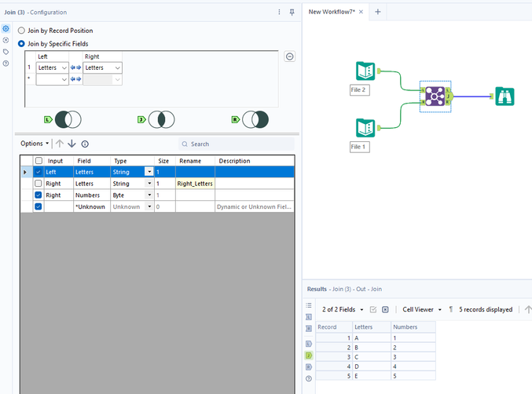Open the Help question mark sidebar icon
This screenshot has height=394, width=532.
point(6,64)
